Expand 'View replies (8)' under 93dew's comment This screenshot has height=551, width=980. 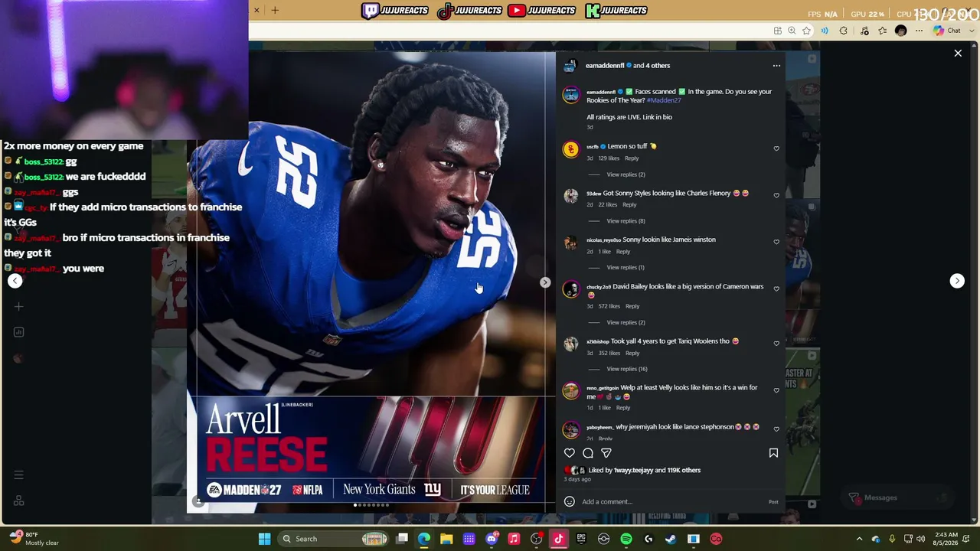pos(626,221)
